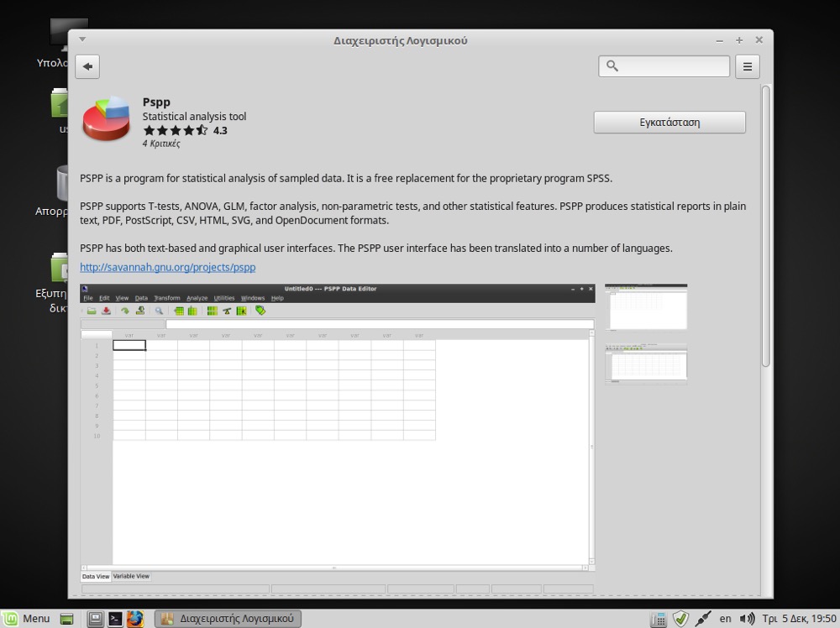Click the "4 Κριτικές" reviews text
The height and width of the screenshot is (628, 840).
click(161, 144)
